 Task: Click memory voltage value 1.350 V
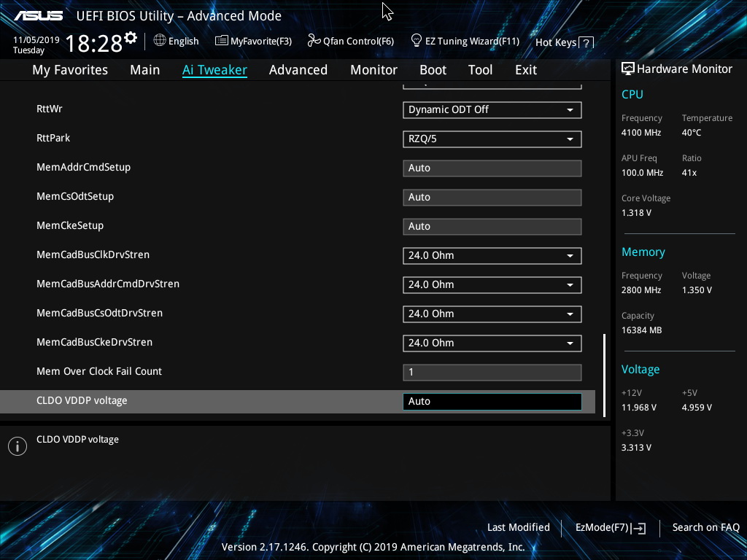coord(697,290)
